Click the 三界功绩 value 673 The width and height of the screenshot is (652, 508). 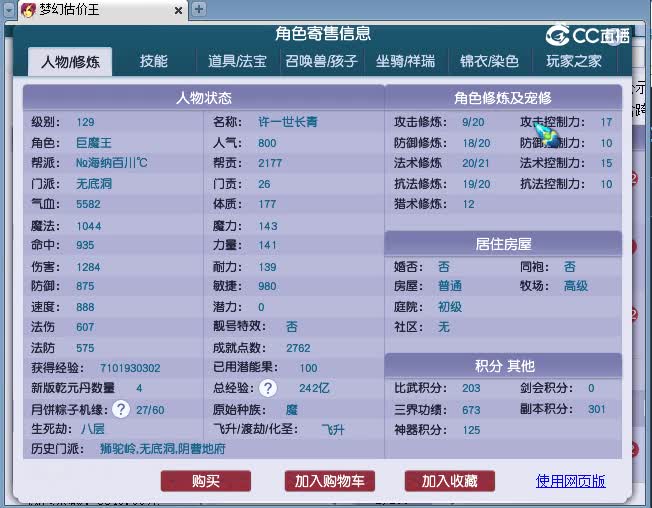(x=471, y=410)
